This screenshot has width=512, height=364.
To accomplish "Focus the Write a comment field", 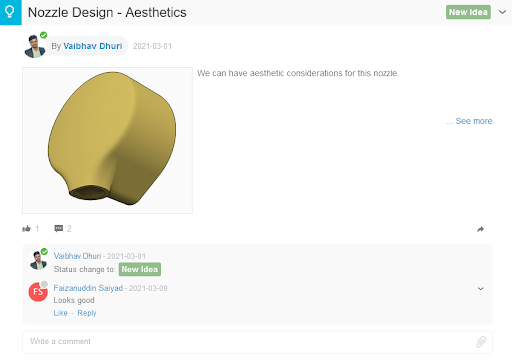I will tap(257, 342).
